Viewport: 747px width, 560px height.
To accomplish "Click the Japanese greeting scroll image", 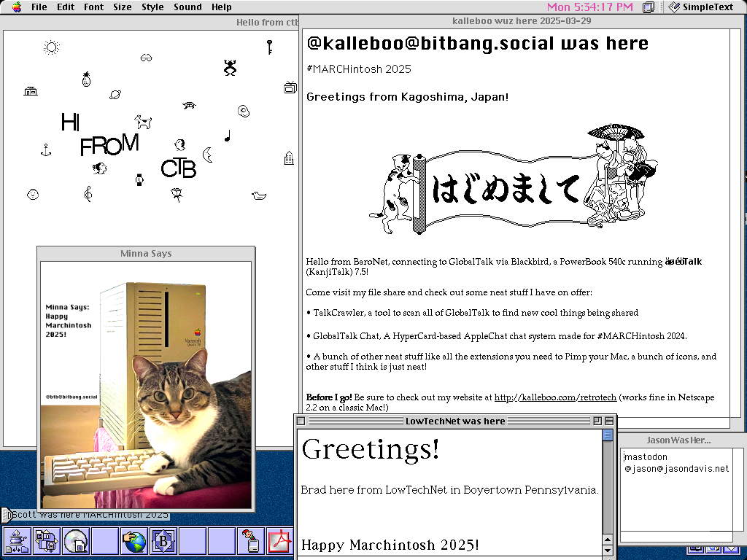I will [x=513, y=179].
